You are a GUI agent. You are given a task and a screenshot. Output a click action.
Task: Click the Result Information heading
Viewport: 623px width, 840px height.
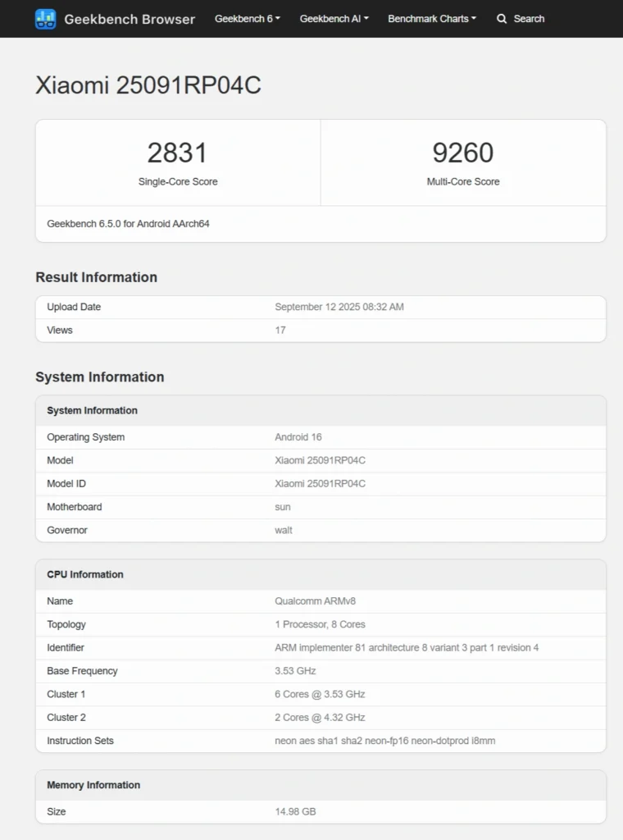tap(97, 277)
